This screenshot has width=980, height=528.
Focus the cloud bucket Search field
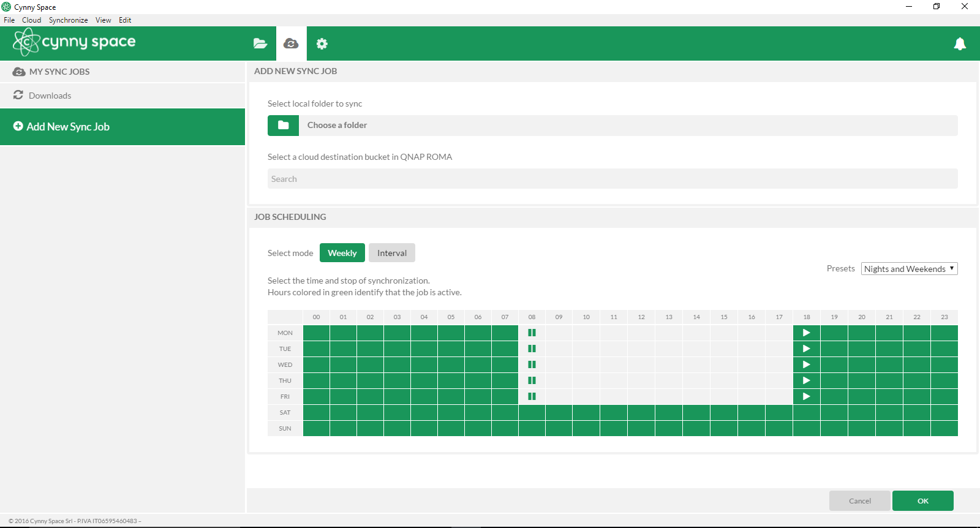coord(612,179)
